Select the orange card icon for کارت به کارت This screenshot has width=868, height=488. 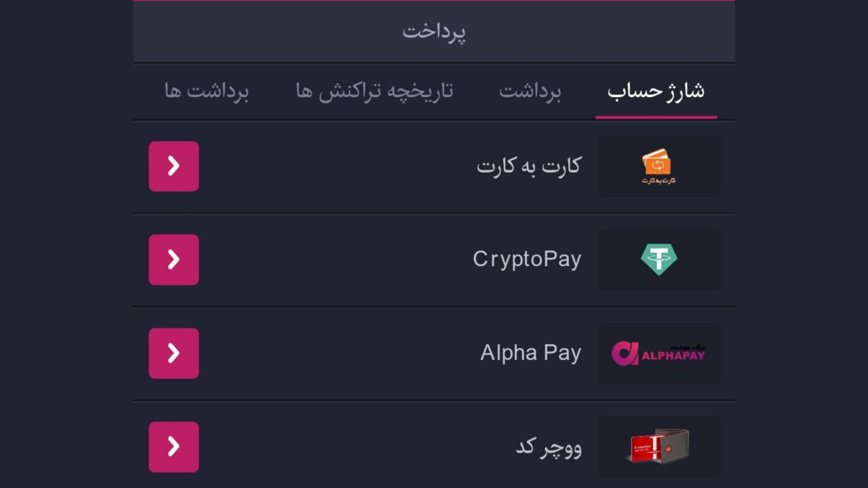[657, 166]
